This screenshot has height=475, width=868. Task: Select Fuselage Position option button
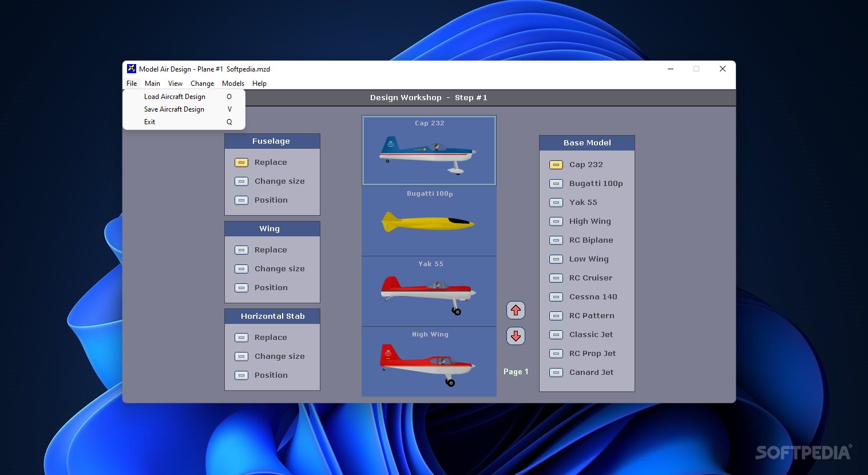click(241, 200)
